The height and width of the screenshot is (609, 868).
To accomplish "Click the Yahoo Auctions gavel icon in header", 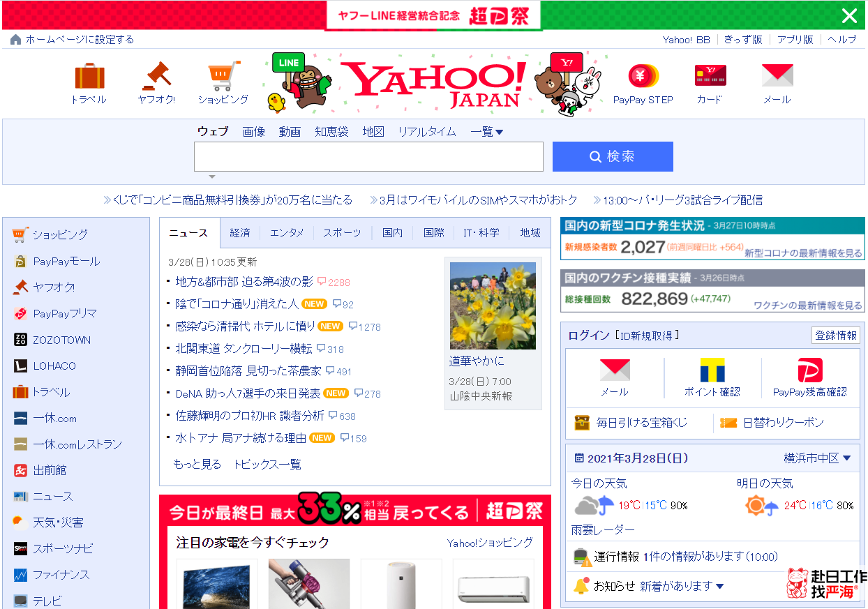I will (156, 76).
